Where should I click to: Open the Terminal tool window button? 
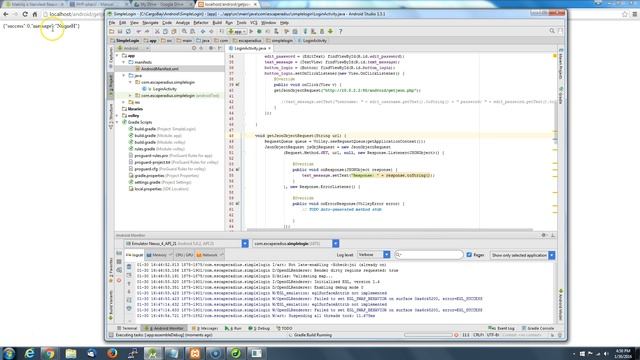(x=127, y=328)
